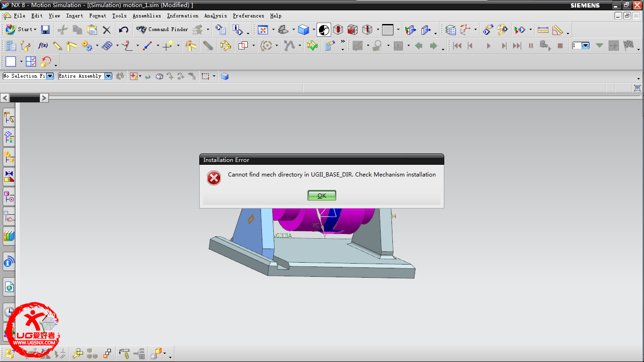This screenshot has height=362, width=644.
Task: Toggle the checklist grid icon
Action: click(x=31, y=62)
